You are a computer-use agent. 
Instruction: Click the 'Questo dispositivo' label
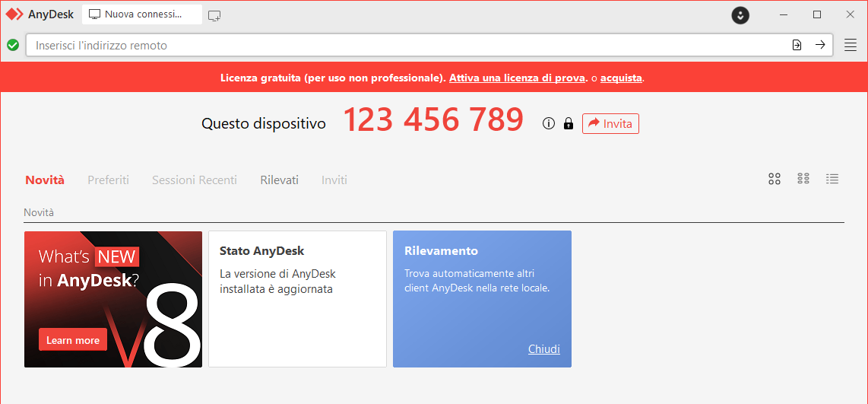click(264, 123)
